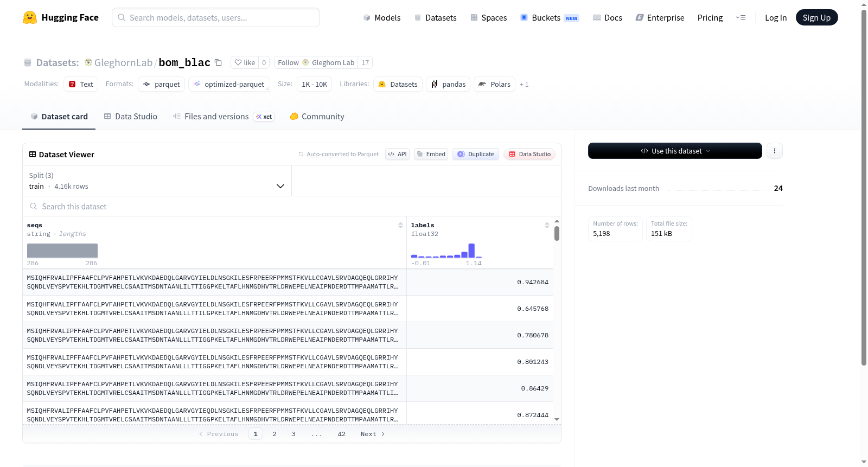Open the Gleghorn Lab follower count 17
The width and height of the screenshot is (868, 467).
(x=365, y=62)
